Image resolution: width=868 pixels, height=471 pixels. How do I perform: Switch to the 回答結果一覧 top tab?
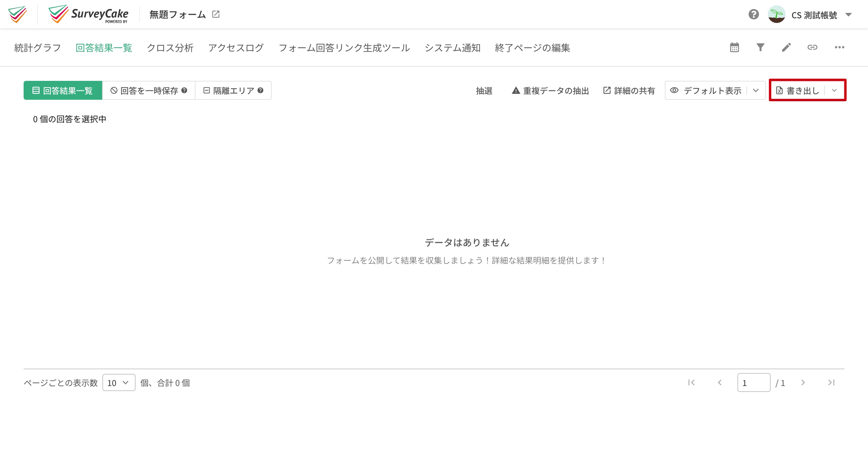(x=104, y=48)
